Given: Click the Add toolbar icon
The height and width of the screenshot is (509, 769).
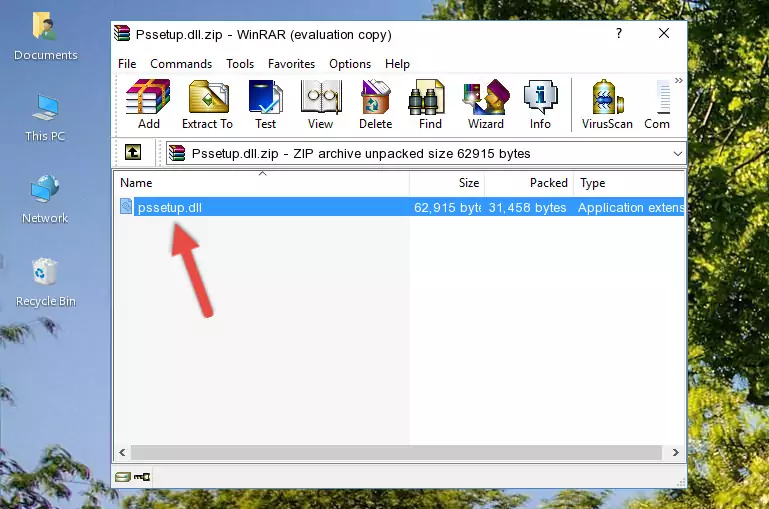Looking at the screenshot, I should [148, 104].
